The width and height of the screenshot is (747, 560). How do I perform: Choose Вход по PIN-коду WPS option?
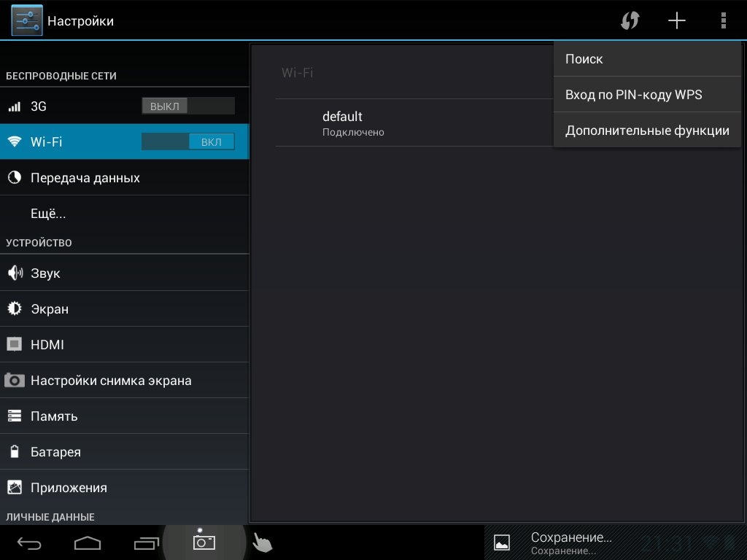[x=647, y=95]
